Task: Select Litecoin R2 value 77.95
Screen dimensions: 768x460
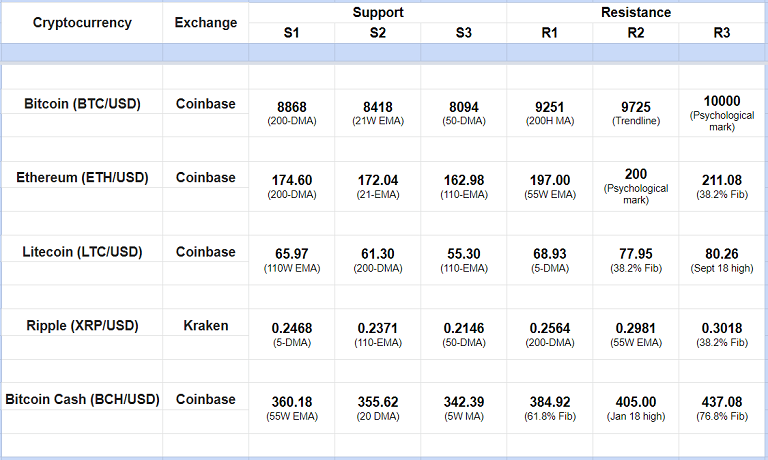Action: 636,254
